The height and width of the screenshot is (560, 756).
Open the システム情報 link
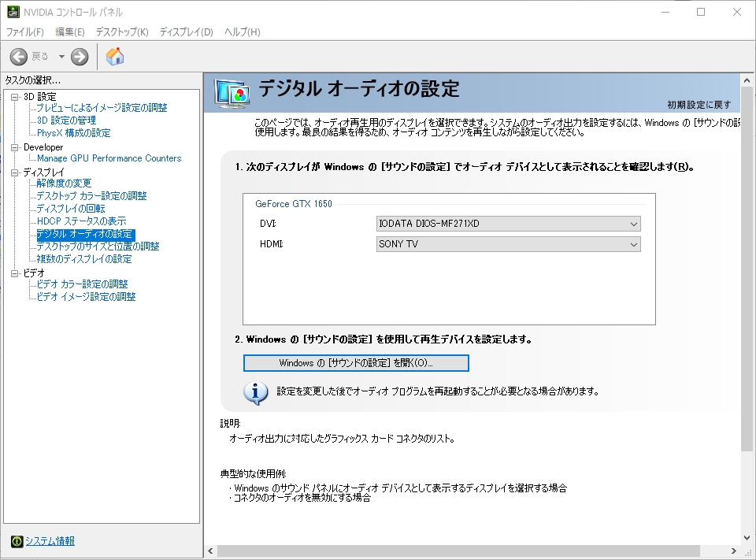50,541
